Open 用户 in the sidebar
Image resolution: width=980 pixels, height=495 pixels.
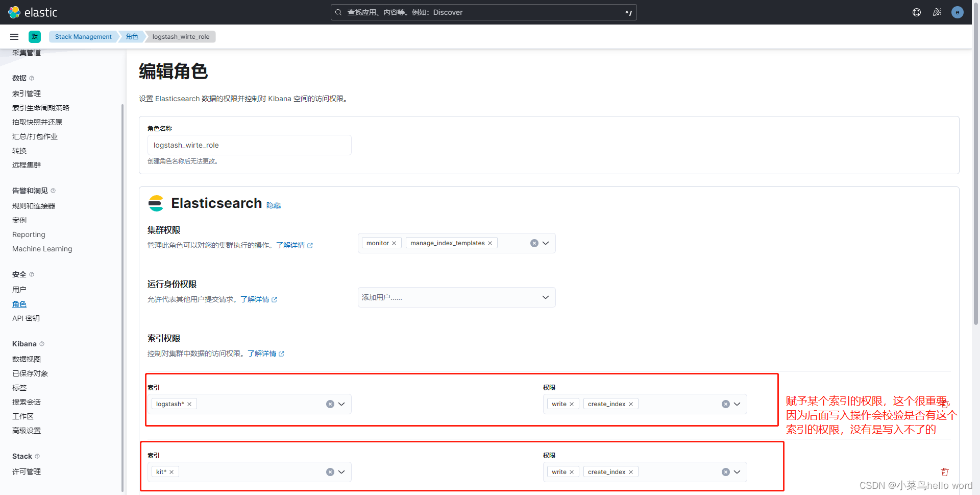[19, 290]
